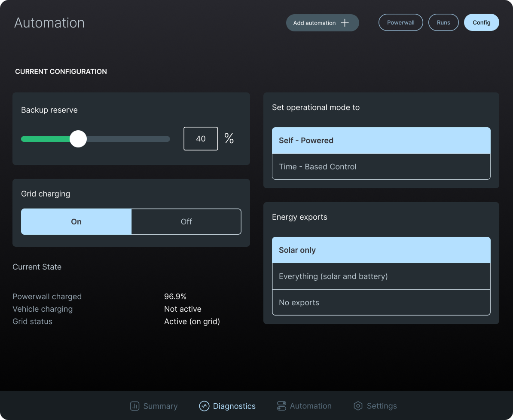Open the Powerwall tab
513x420 pixels.
coord(401,23)
